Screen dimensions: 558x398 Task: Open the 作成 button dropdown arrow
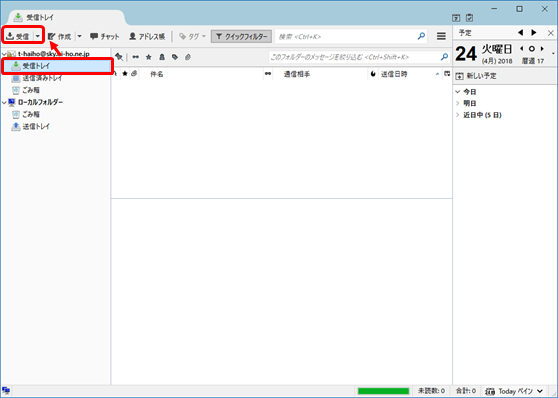(79, 36)
